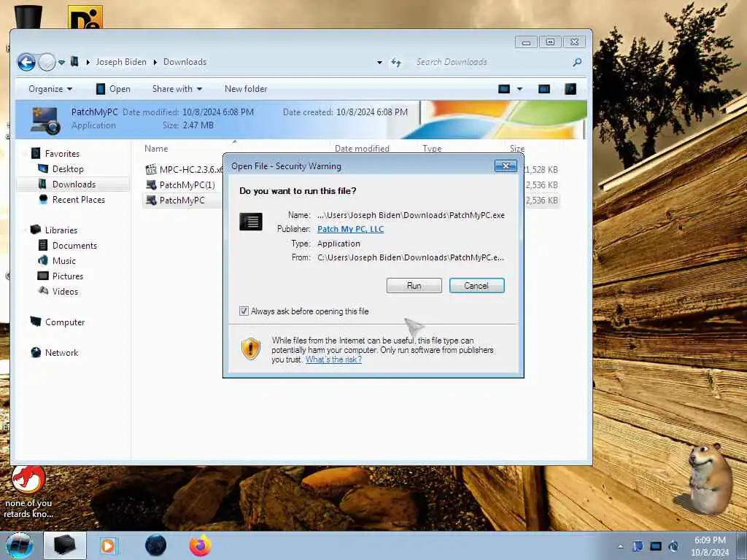Click the network tray icon
The image size is (747, 560).
656,546
